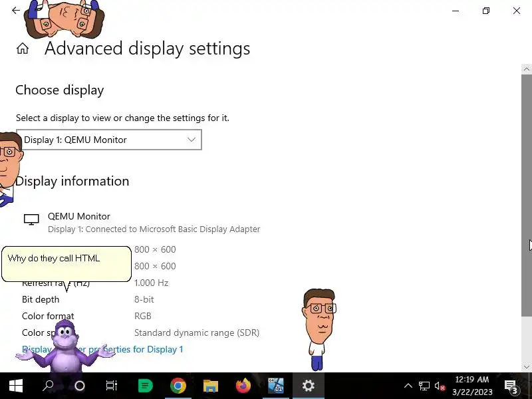Click the muted volume tray icon
This screenshot has width=532, height=399.
(x=440, y=386)
